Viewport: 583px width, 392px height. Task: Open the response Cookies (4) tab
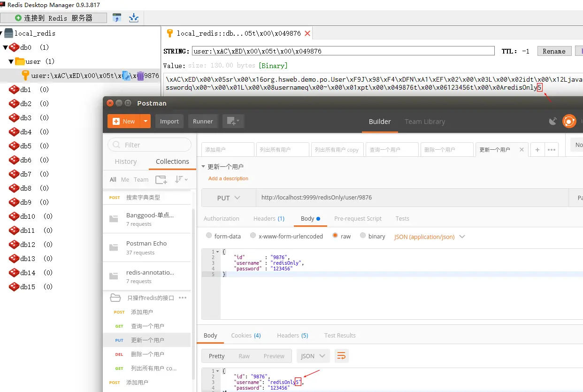[x=246, y=335]
